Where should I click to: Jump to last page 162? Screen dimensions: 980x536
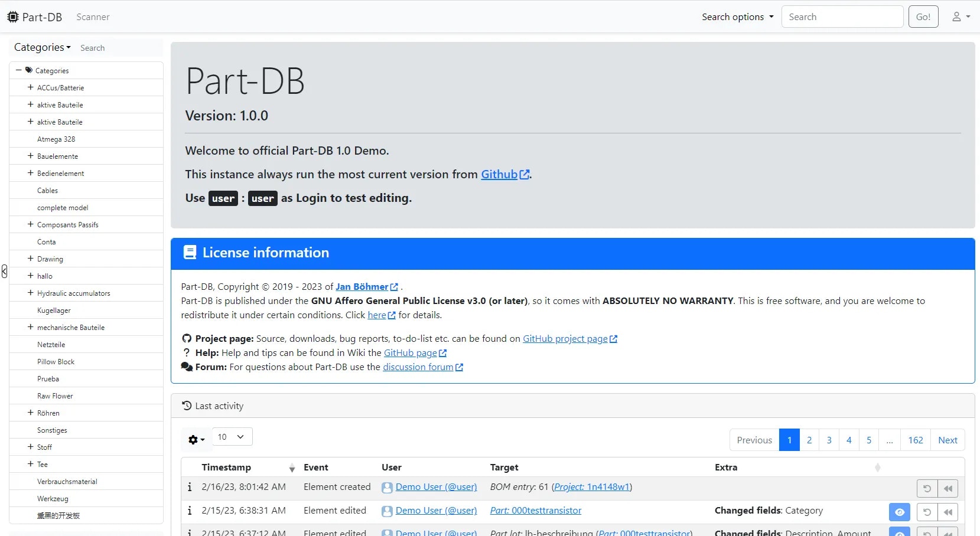pos(916,440)
